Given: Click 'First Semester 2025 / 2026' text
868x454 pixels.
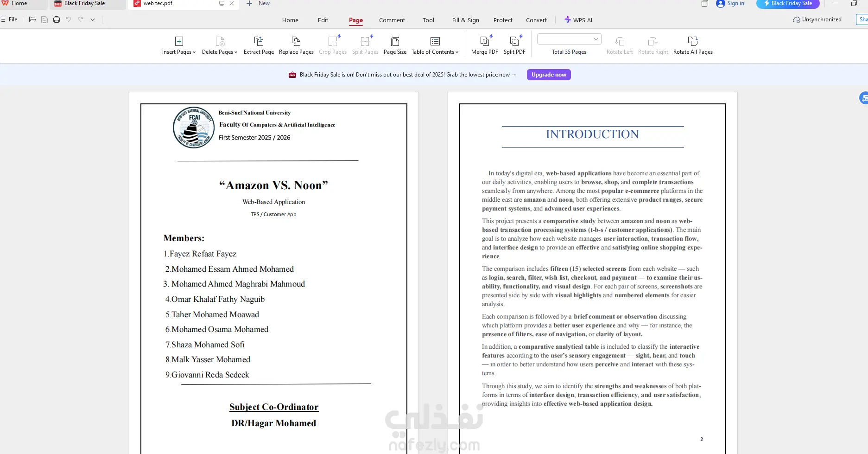Looking at the screenshot, I should pyautogui.click(x=254, y=138).
